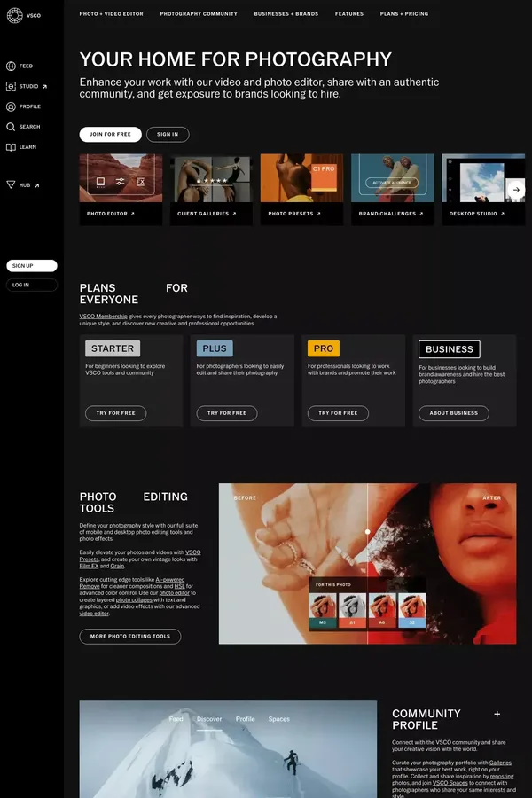Viewport: 532px width, 798px height.
Task: Follow the photo collages link
Action: [x=134, y=600]
